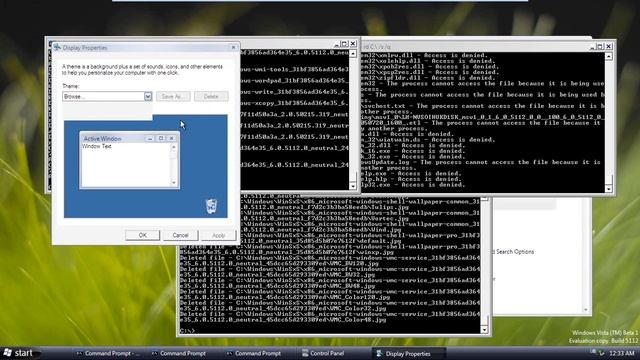
Task: Click the 12:33 AM taskbar clock
Action: tap(622, 353)
